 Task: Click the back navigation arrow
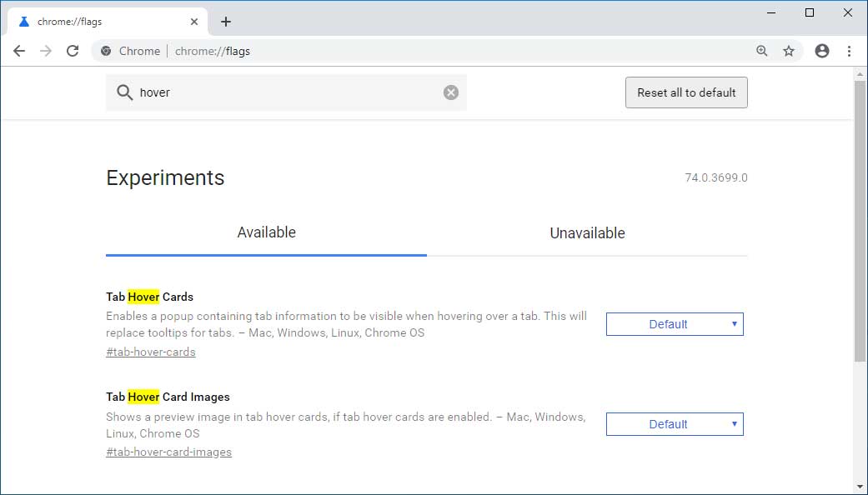click(x=19, y=51)
